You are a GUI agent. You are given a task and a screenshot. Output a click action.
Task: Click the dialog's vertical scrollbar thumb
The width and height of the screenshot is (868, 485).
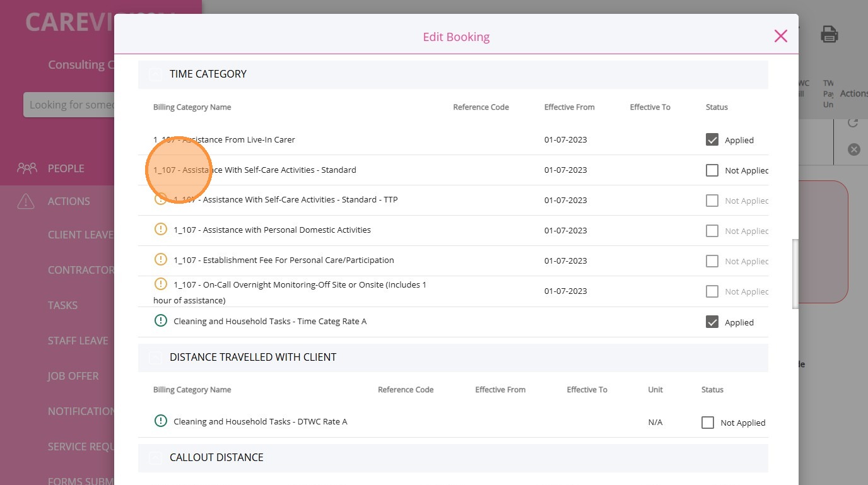click(795, 273)
